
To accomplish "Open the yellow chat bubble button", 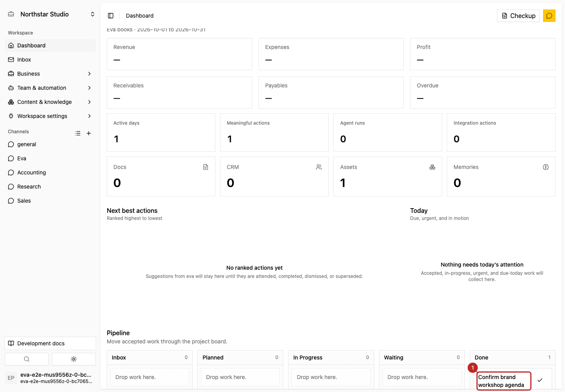I will point(549,16).
